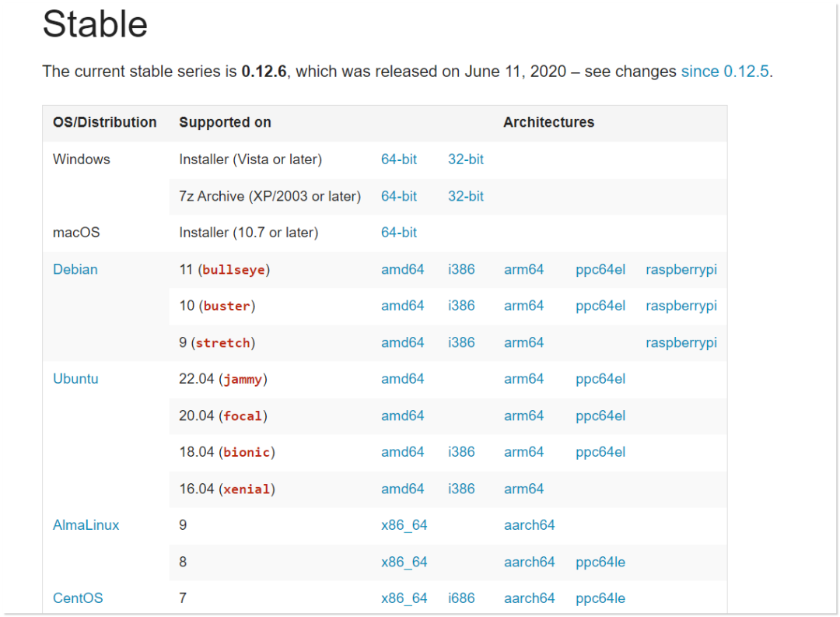Get the 7z Archive 64-bit build
Screen dimensions: 840x617
tap(399, 196)
